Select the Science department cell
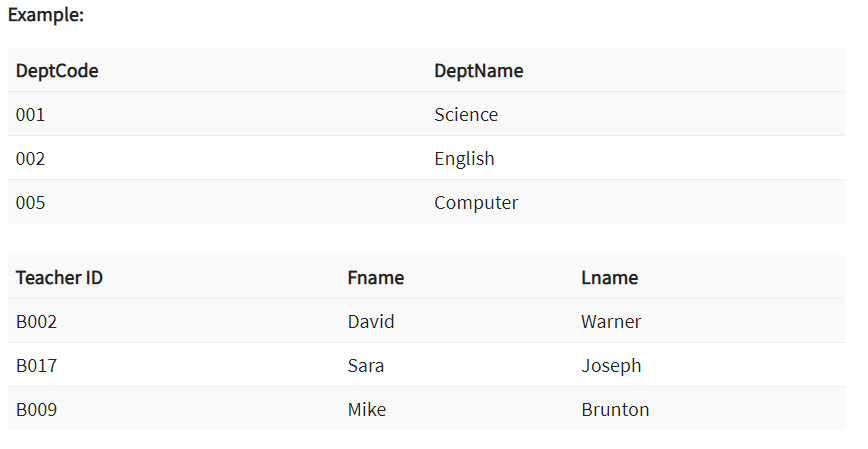The image size is (868, 449). click(466, 115)
